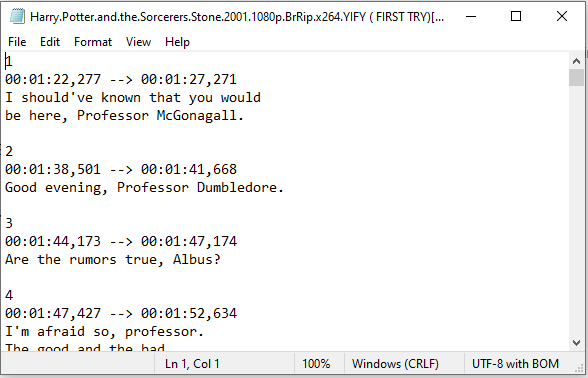Click the timestamp 00:01:47,427 line
This screenshot has height=378, width=588.
(121, 314)
